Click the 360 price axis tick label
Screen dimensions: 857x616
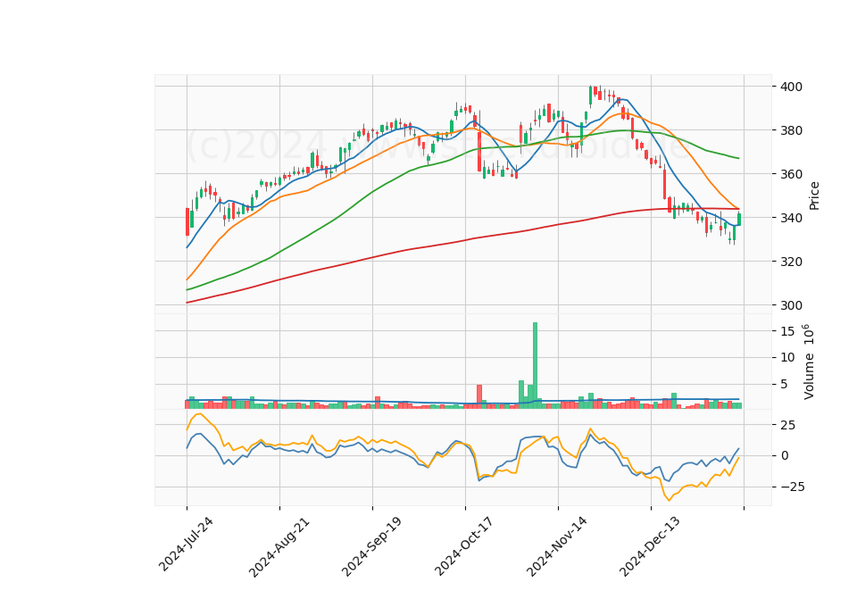click(792, 174)
